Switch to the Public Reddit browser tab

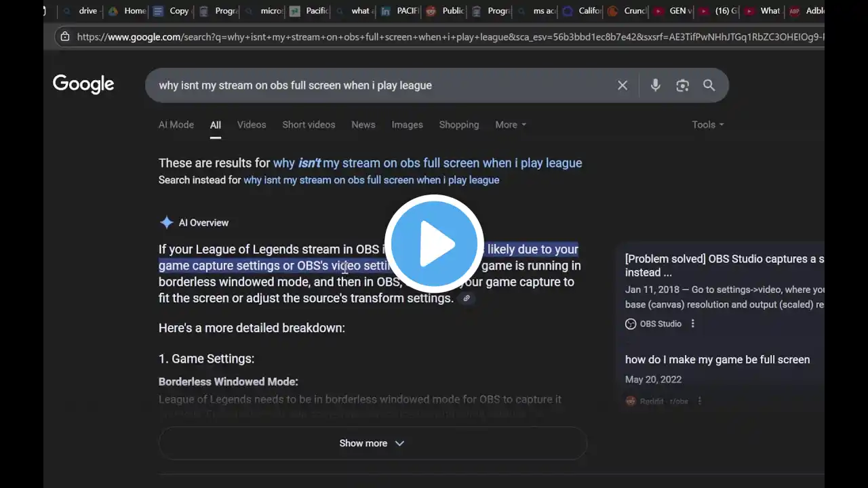click(x=446, y=11)
